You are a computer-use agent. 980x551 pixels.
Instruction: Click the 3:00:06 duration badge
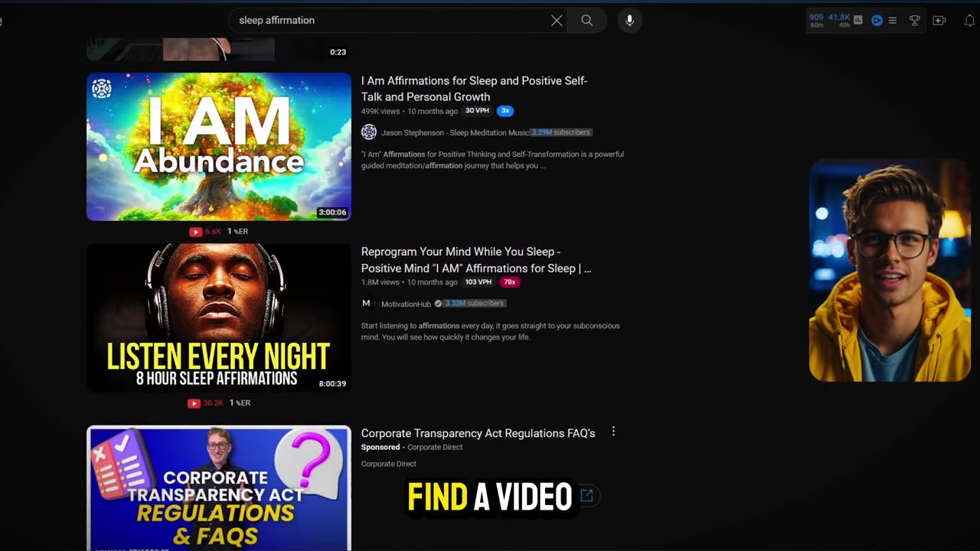332,213
